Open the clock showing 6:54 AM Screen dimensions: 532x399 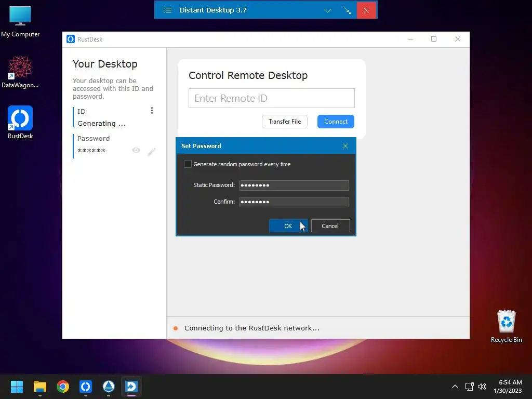[x=510, y=382]
